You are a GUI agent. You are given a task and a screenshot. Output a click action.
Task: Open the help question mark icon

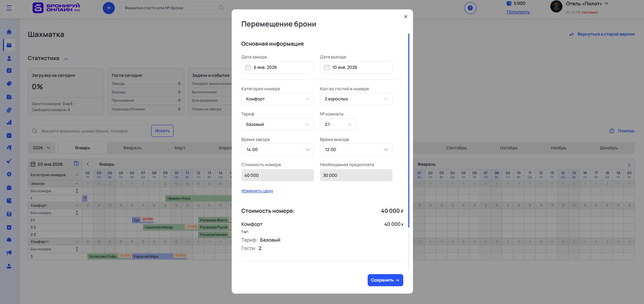click(x=470, y=8)
